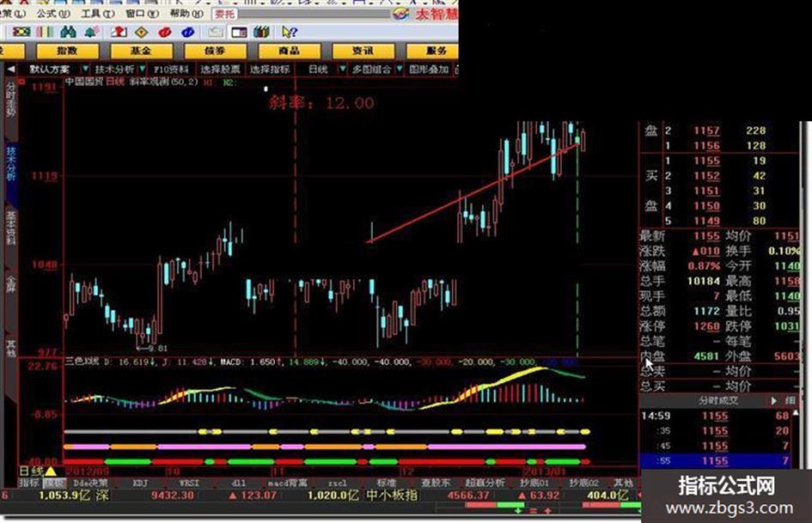This screenshot has height=523, width=812.
Task: Click 选择指标 in the sub-toolbar
Action: [270, 69]
